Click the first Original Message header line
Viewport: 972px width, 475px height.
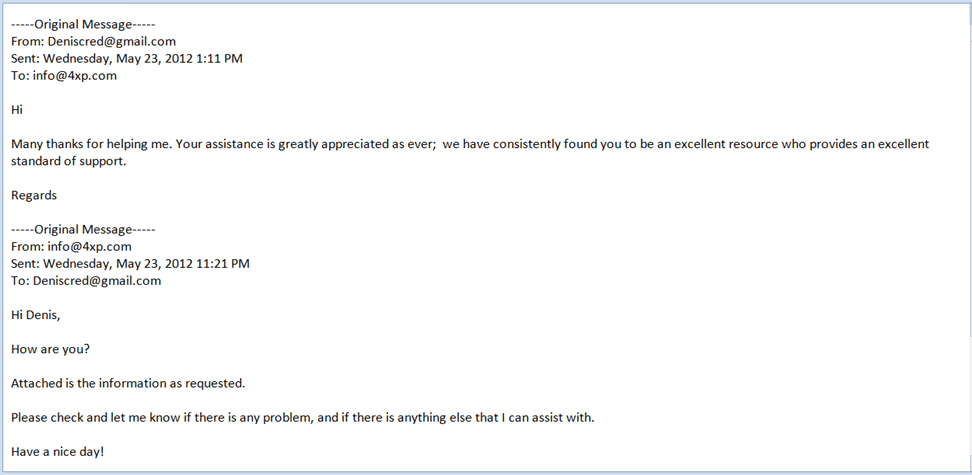83,23
